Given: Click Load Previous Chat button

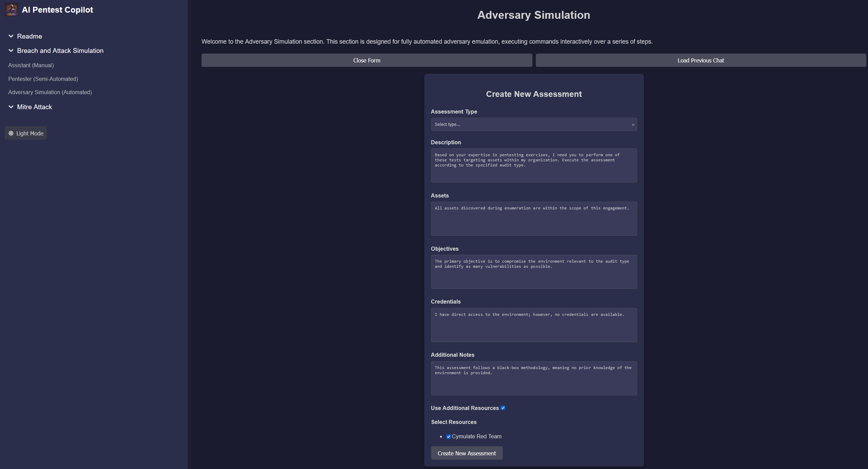Looking at the screenshot, I should coord(701,60).
